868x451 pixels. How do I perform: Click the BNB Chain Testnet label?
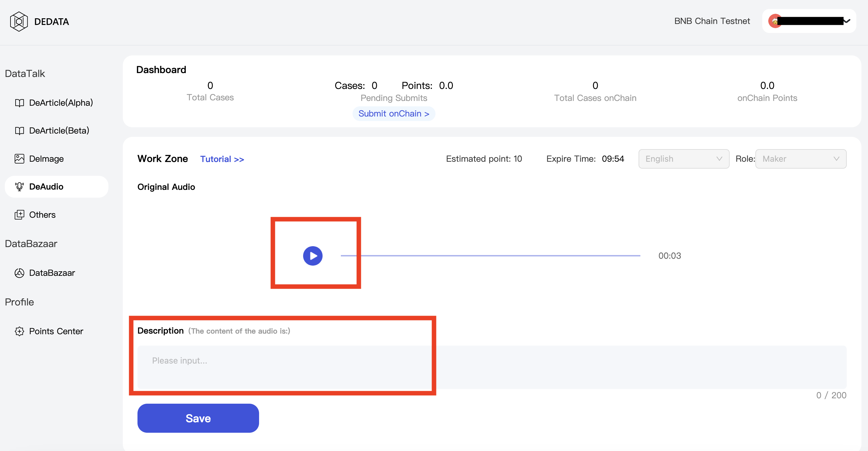pyautogui.click(x=712, y=21)
